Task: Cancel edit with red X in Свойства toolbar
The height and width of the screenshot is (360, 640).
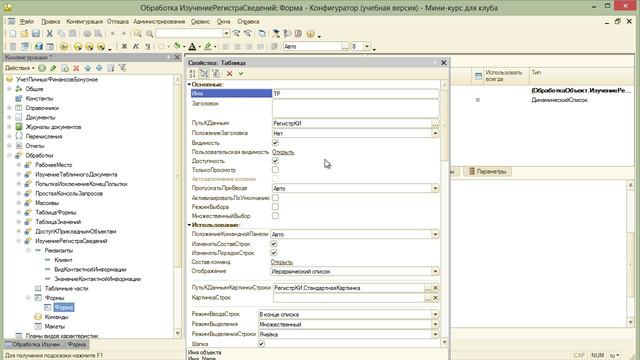Action: point(229,73)
